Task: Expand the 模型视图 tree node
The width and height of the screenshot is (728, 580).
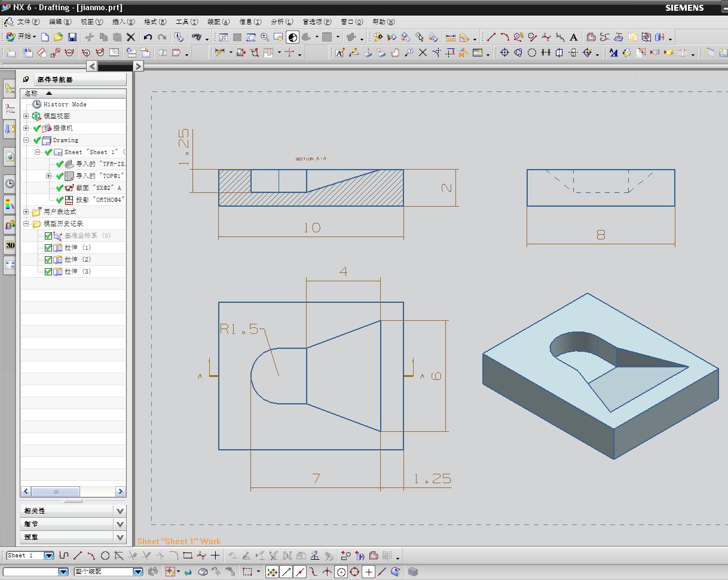Action: point(26,116)
